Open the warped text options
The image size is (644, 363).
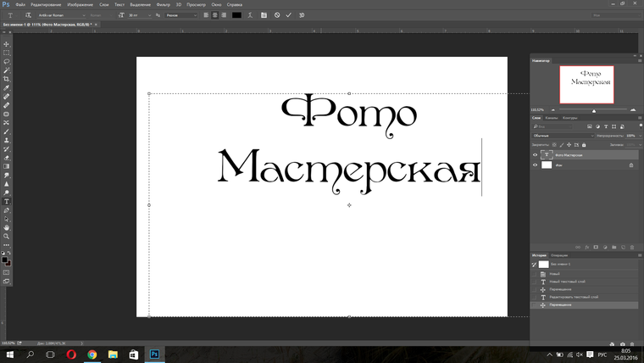[251, 15]
